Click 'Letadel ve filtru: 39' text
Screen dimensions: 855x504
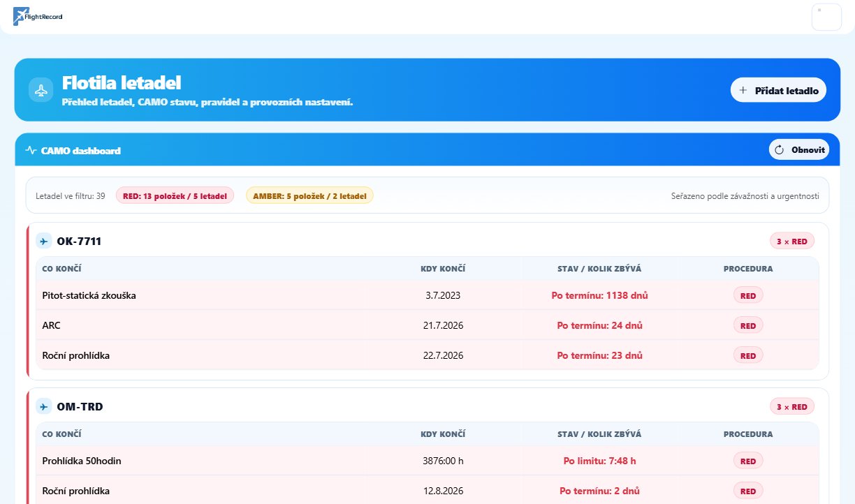(71, 195)
